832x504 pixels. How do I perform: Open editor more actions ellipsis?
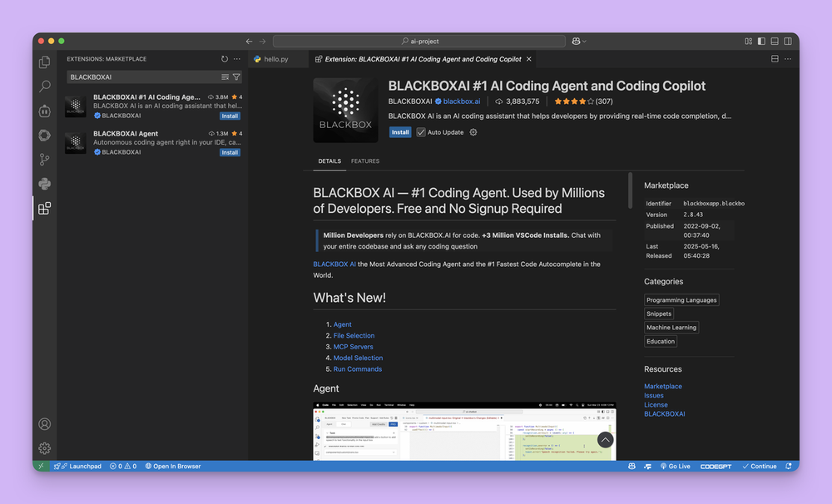pos(788,59)
